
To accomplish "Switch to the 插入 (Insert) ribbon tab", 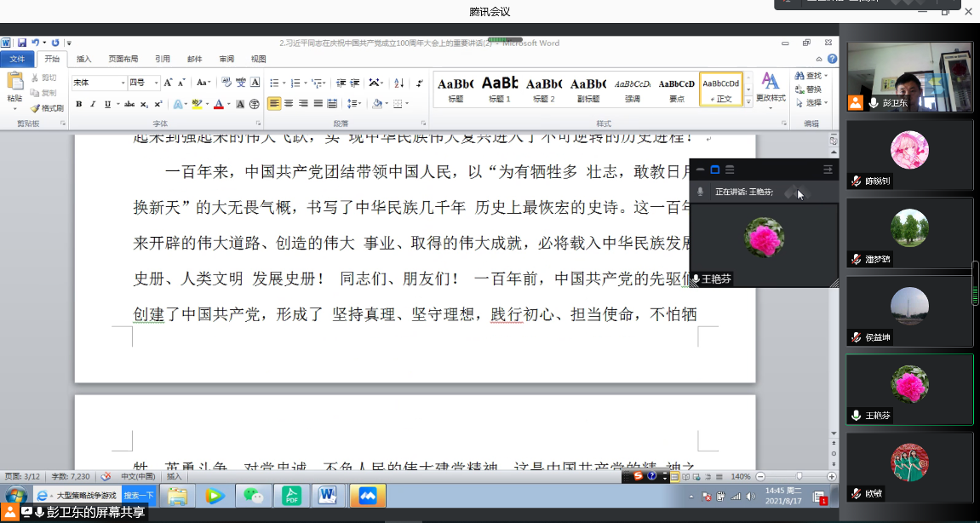I will point(83,59).
